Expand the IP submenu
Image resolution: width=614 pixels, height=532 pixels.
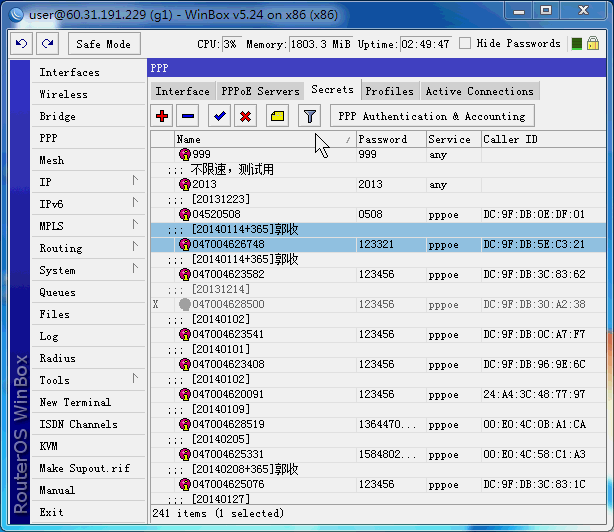click(90, 182)
